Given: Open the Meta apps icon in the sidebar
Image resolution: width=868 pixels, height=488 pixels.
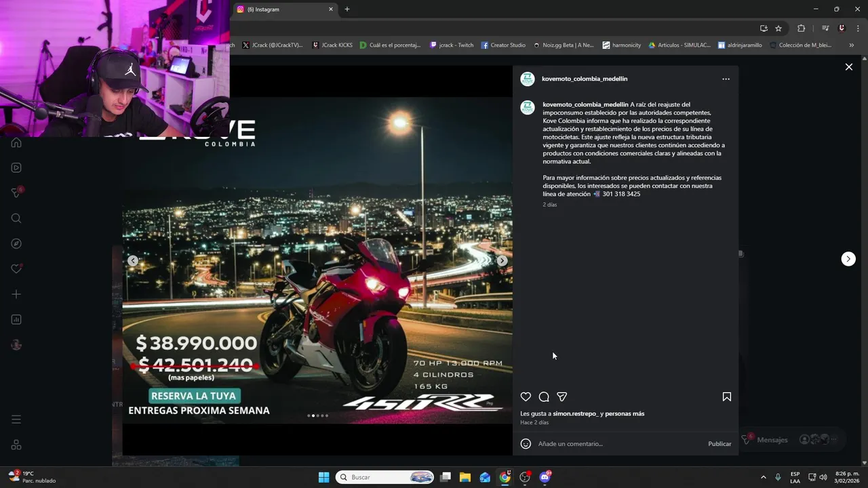Looking at the screenshot, I should 16,445.
